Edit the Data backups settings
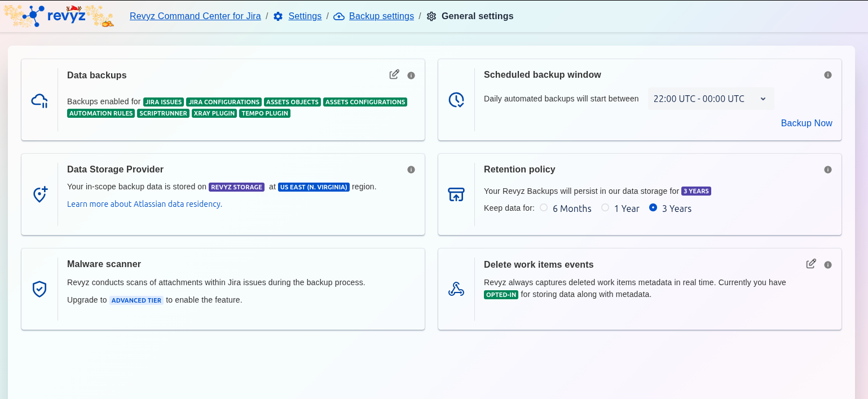 tap(394, 74)
